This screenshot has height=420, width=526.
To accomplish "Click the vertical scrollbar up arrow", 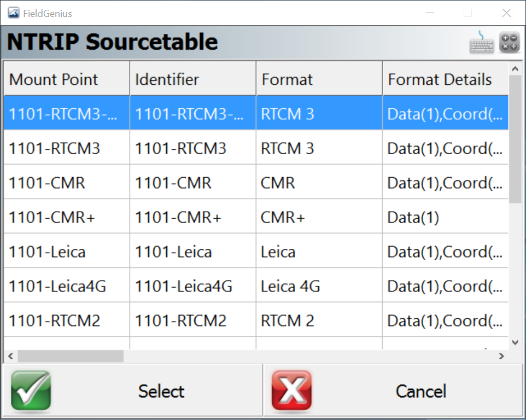I will click(514, 69).
